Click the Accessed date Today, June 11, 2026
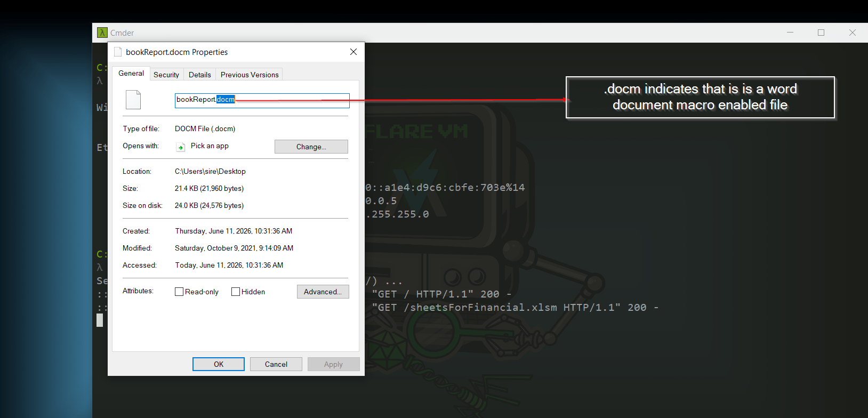 tap(229, 265)
